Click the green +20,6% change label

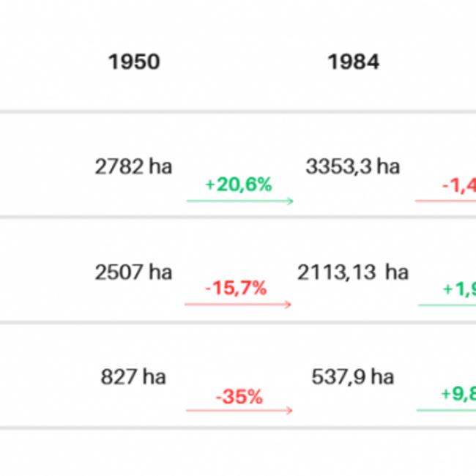(x=239, y=185)
